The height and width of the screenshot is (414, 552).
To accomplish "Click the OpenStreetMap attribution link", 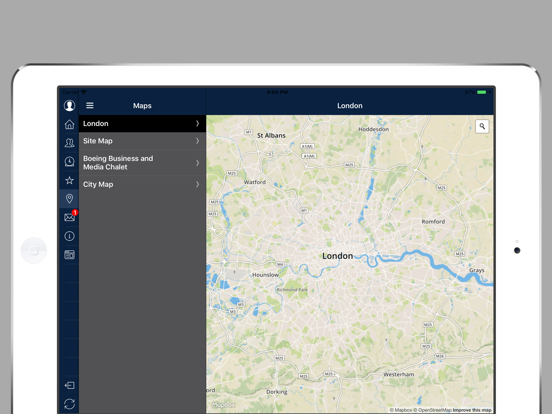I will coord(432,410).
